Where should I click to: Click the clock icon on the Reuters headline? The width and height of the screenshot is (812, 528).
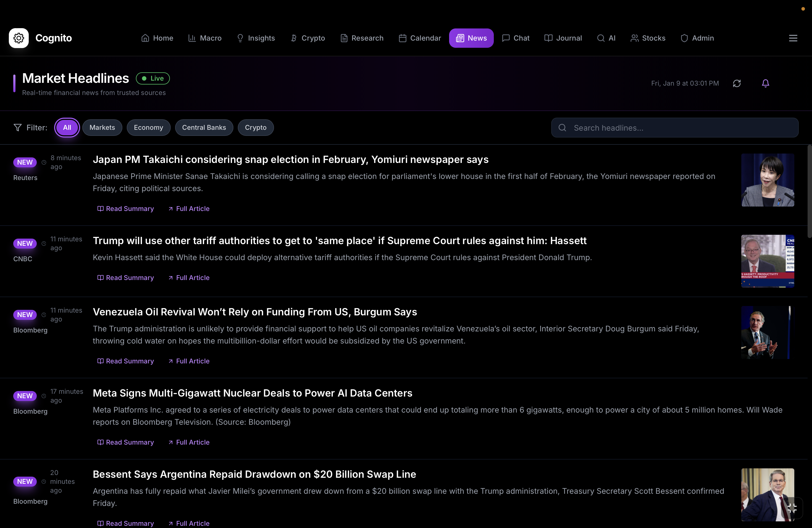coord(44,163)
